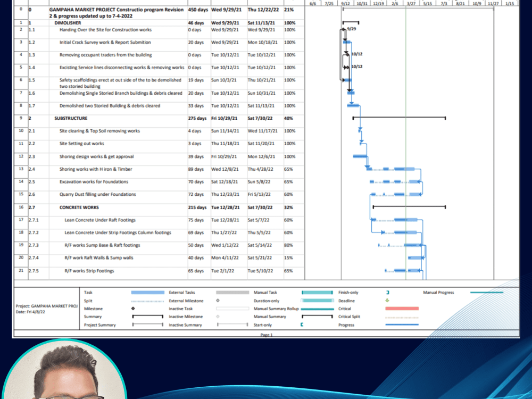The height and width of the screenshot is (399, 532).
Task: Select the '80%' completion for Sump Base
Action: click(x=289, y=245)
